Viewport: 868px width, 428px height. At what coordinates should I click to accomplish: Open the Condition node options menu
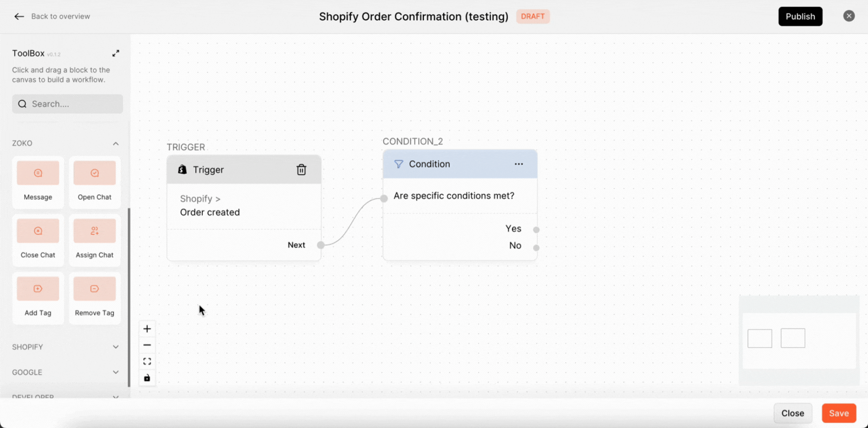[518, 164]
